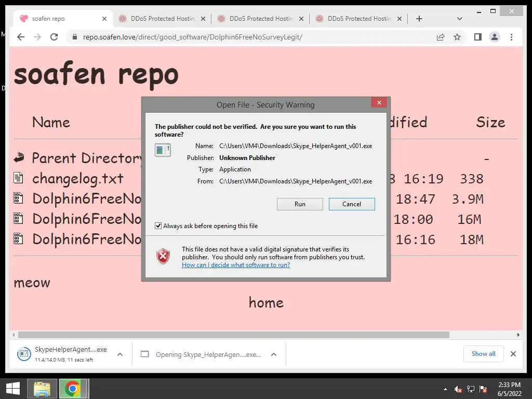Click the Opening Skype_HelperAgen download item
Image resolution: width=532 pixels, height=399 pixels.
click(x=201, y=354)
